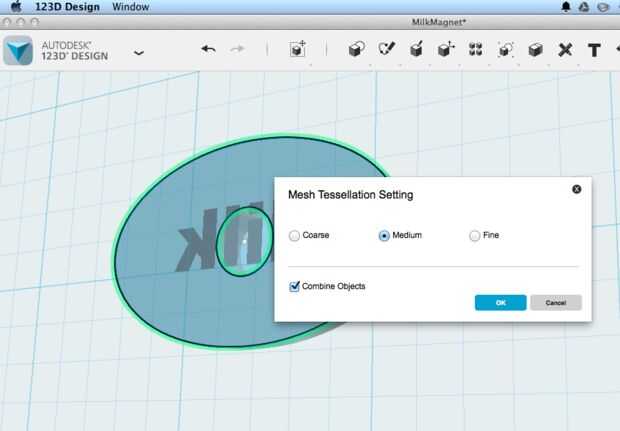
Task: Open the Modify tool icon
Action: (x=446, y=49)
